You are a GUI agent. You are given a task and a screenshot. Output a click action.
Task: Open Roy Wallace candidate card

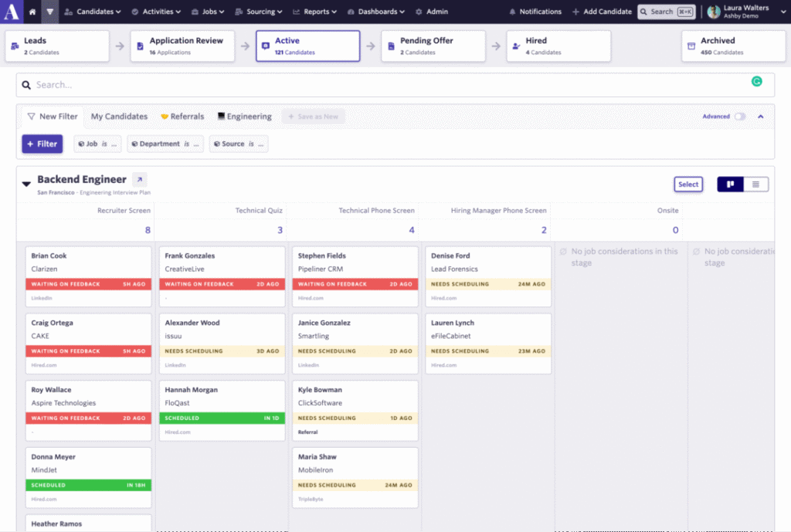[x=88, y=411]
